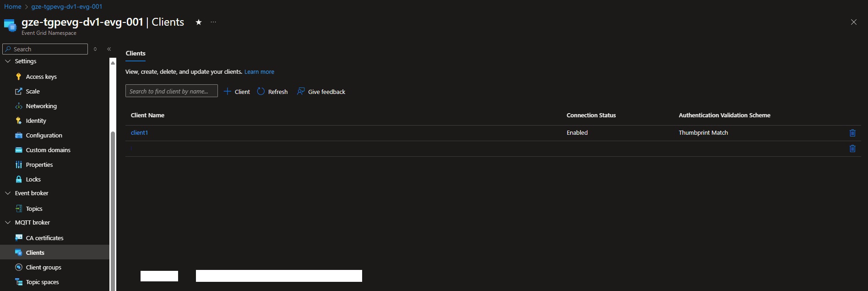Select the Clients tab

point(136,53)
